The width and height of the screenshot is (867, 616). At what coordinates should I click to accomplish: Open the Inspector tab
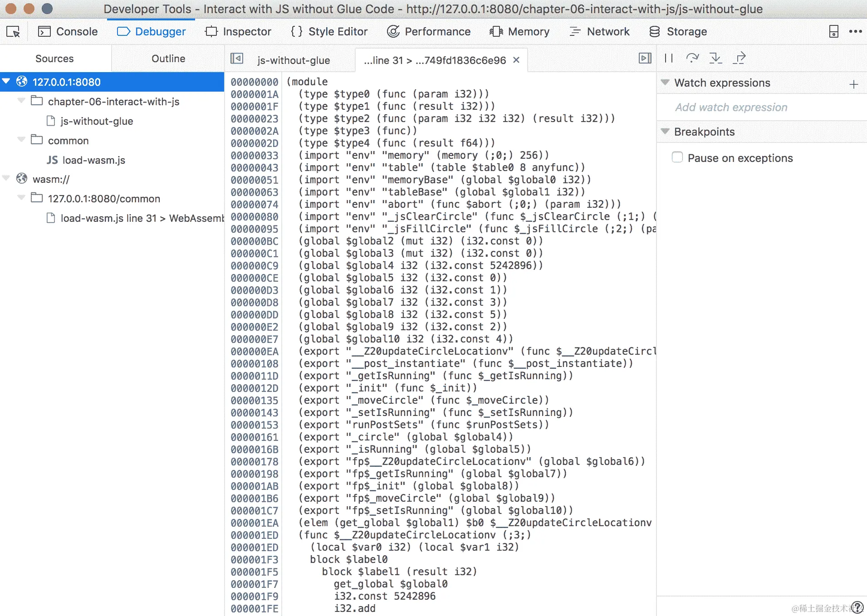pos(238,32)
